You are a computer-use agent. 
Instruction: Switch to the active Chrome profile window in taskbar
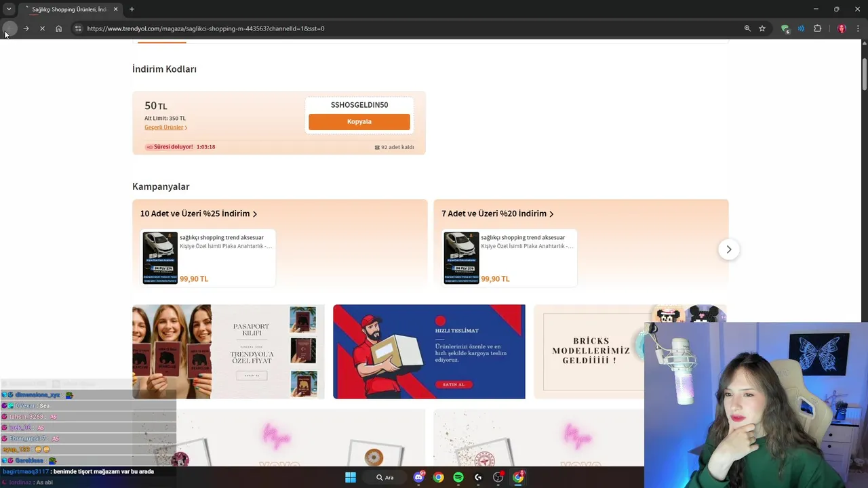coord(518,477)
